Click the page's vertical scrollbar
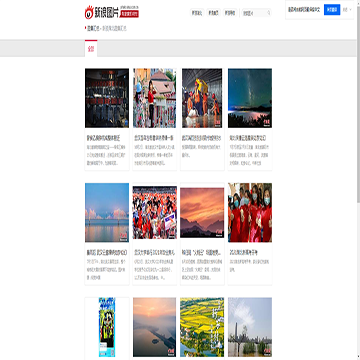 [358, 180]
